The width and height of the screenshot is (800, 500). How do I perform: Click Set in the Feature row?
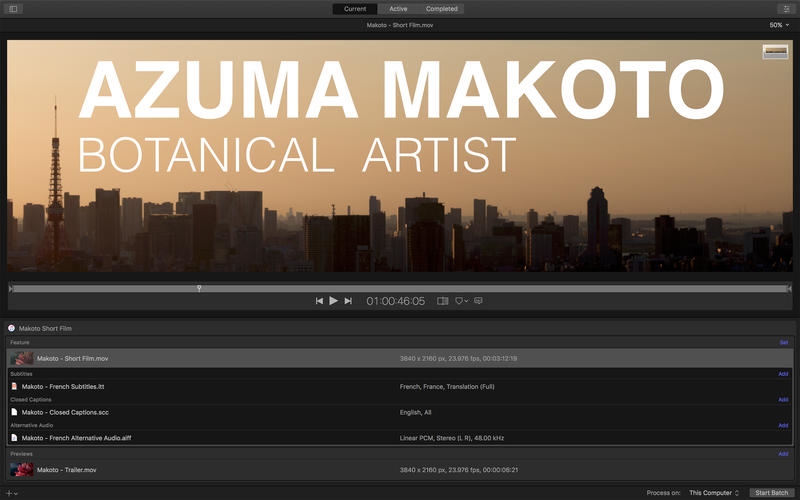783,342
